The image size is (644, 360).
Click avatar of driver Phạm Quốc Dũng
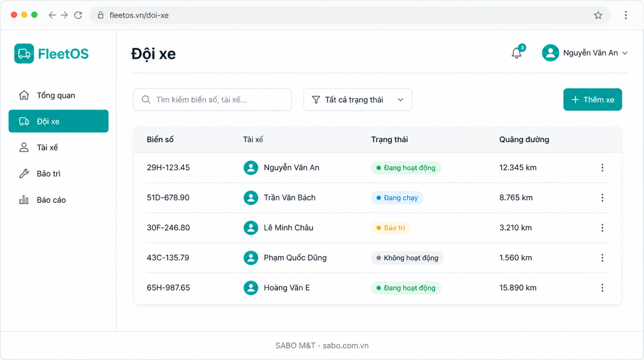pos(251,258)
